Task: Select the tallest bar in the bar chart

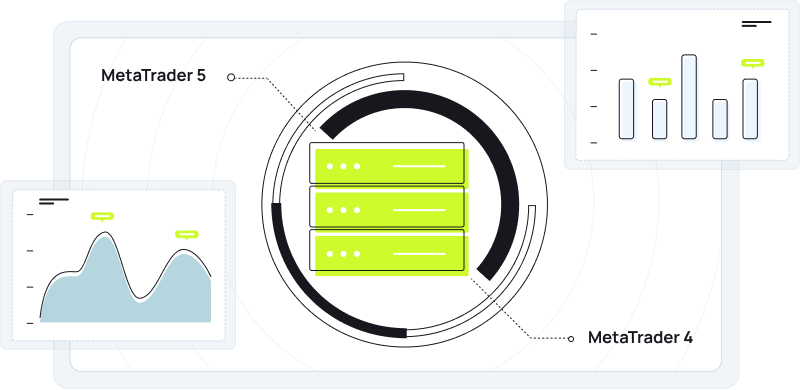Action: pyautogui.click(x=689, y=96)
